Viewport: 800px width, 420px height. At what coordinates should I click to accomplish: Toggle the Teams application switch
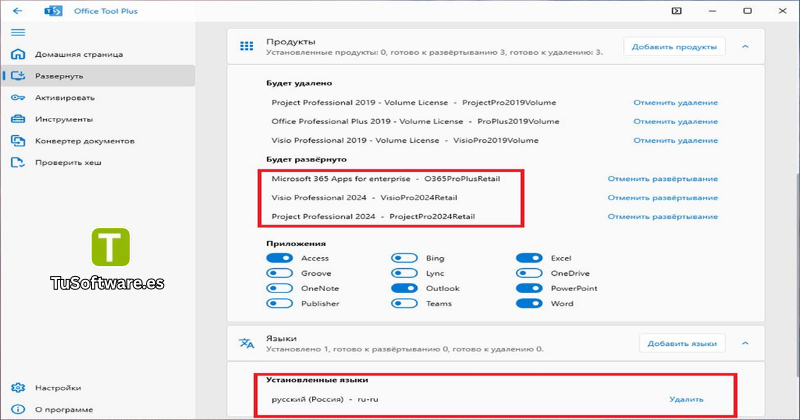(405, 303)
